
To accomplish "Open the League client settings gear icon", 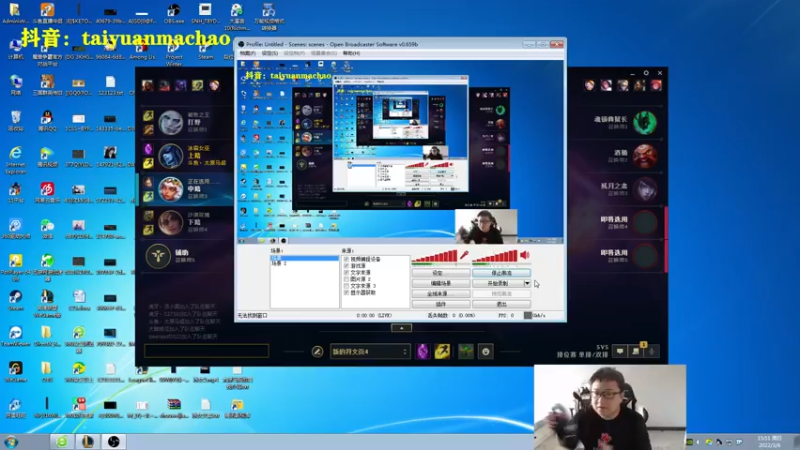I will tap(646, 73).
